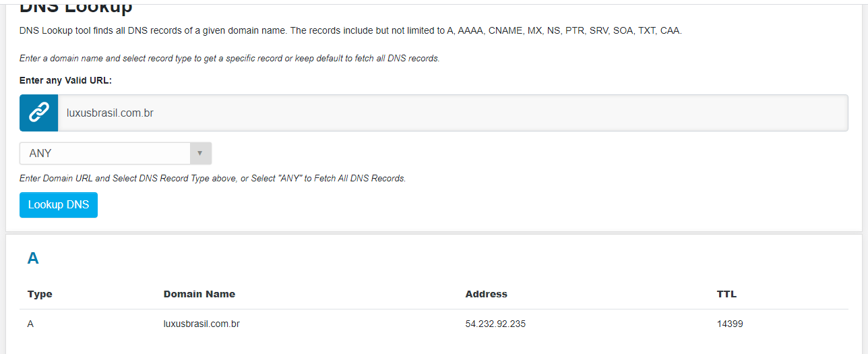The image size is (868, 354).
Task: Focus the domain input containing luxusbrasil.com.br
Action: [452, 113]
